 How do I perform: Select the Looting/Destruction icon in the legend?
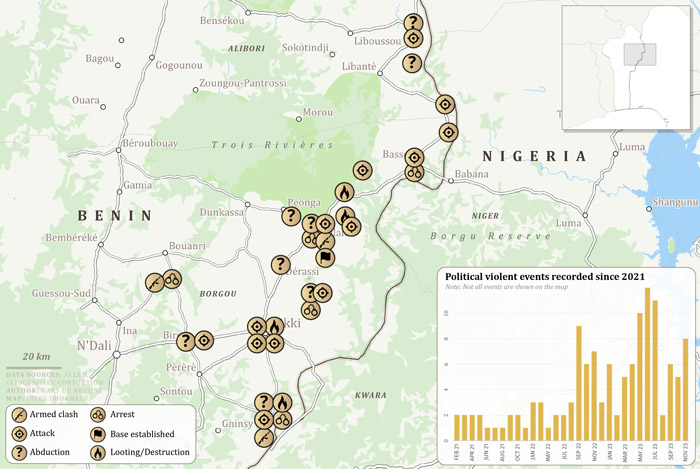98,452
